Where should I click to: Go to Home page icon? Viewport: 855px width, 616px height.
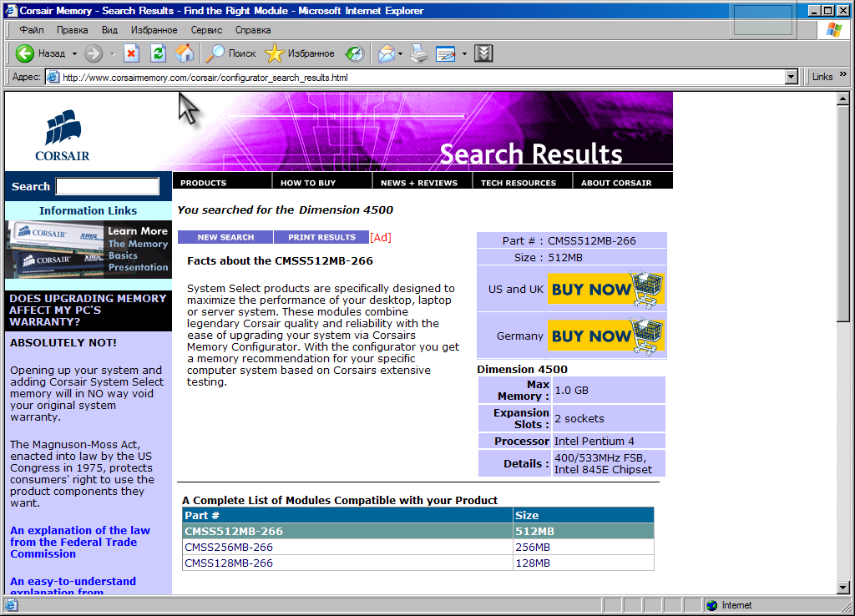pos(185,53)
